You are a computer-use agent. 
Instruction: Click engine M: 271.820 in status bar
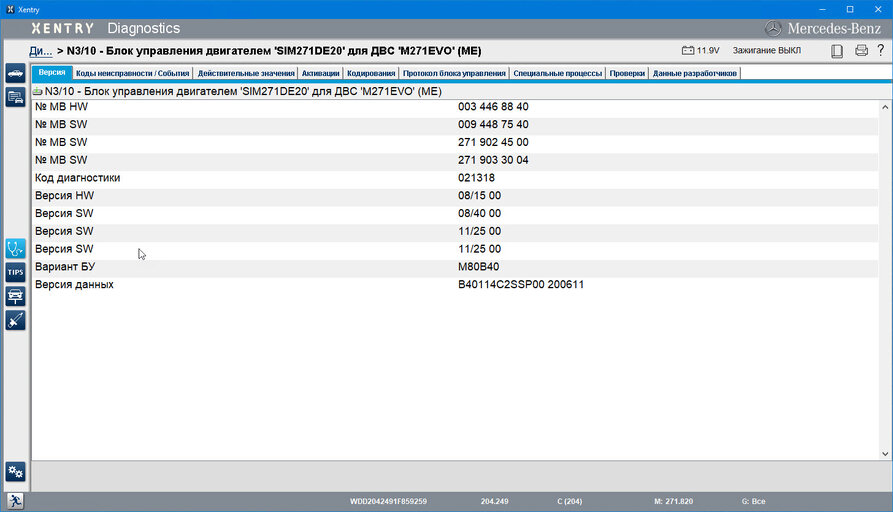pos(674,501)
